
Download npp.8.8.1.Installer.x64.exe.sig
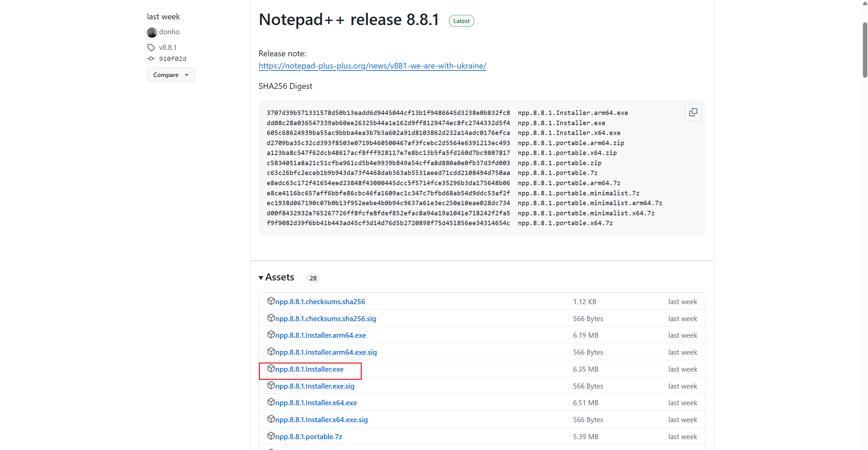pyautogui.click(x=321, y=420)
